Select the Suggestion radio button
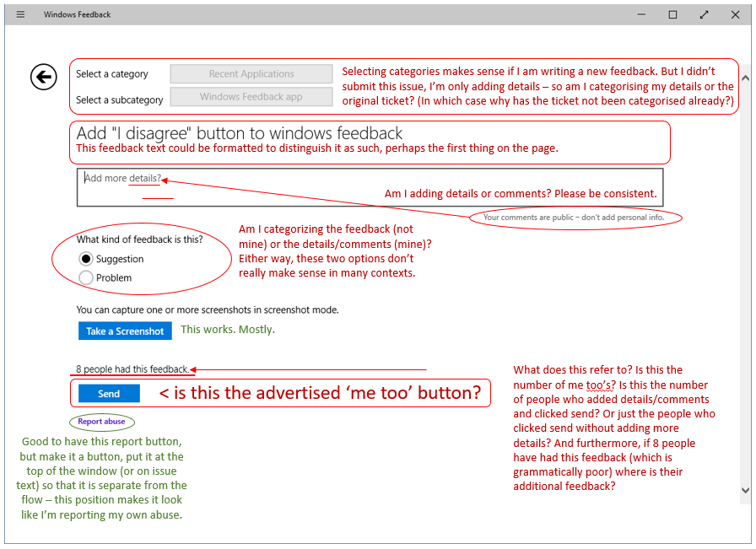Screen dimensions: 756x549 coord(86,259)
